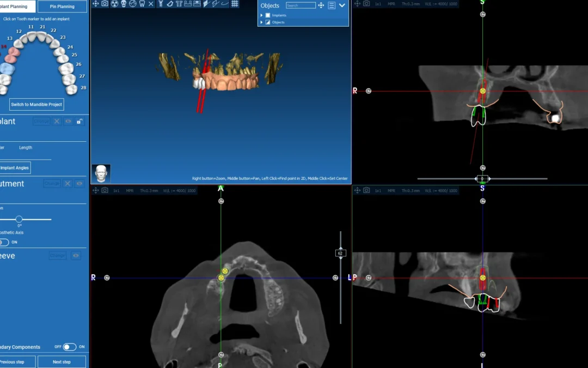Click the axial slice slider handle showing 62
The image size is (588, 368).
coord(340,253)
